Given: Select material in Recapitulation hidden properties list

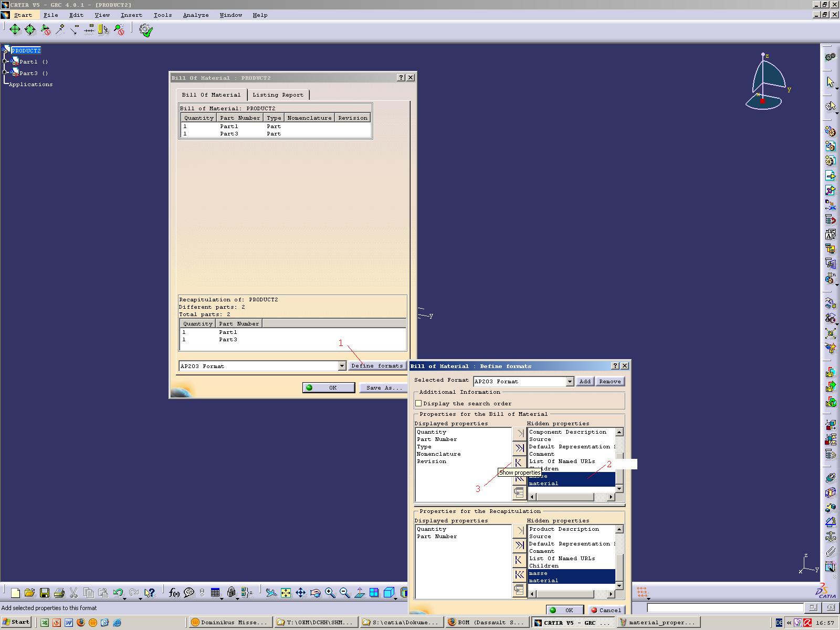Looking at the screenshot, I should (x=571, y=580).
